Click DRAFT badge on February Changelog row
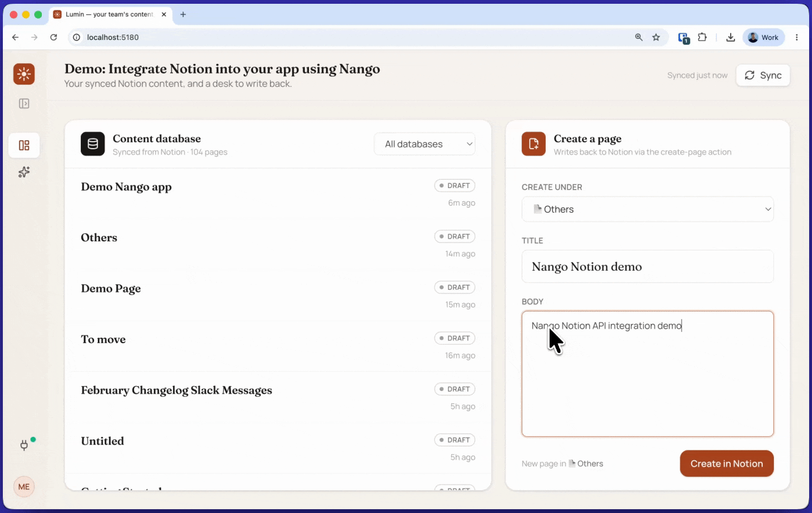 tap(454, 389)
